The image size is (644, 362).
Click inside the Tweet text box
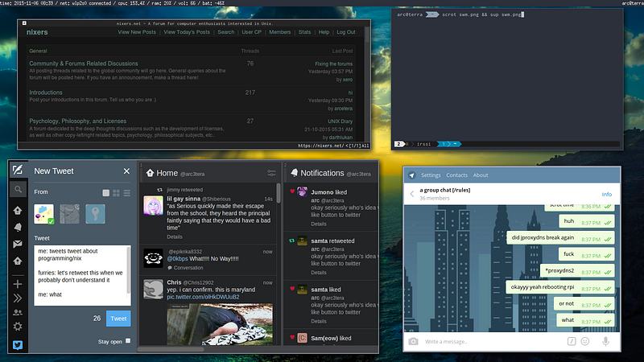click(x=82, y=275)
